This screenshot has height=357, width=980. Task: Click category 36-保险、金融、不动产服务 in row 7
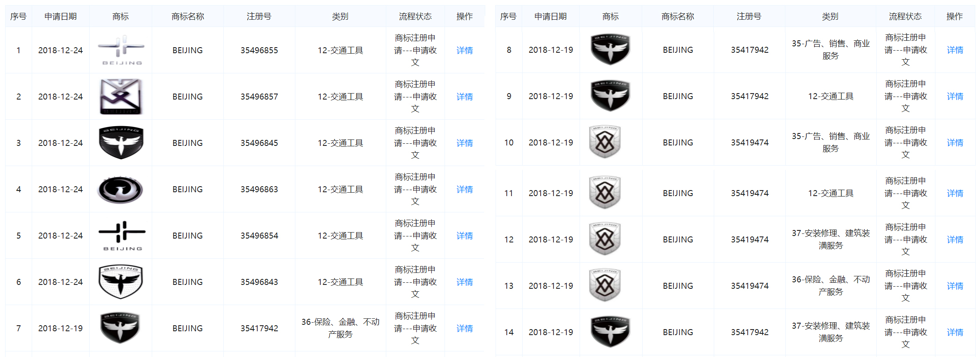point(340,328)
